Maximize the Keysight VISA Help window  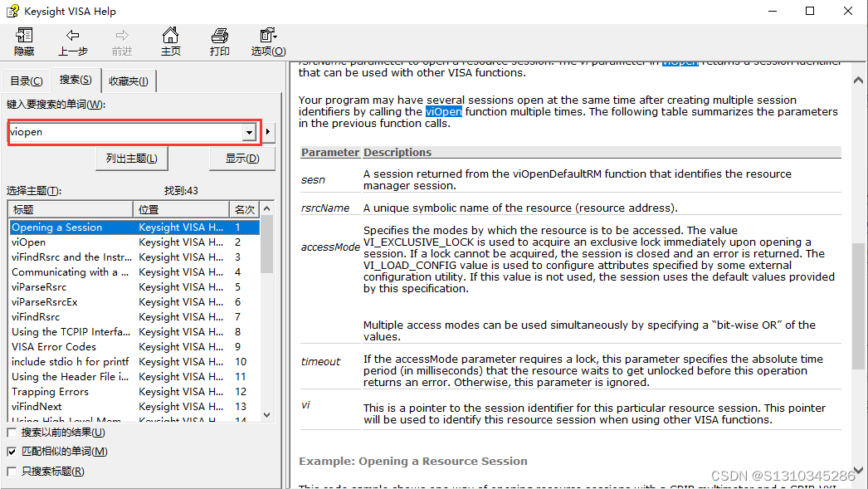pyautogui.click(x=810, y=11)
